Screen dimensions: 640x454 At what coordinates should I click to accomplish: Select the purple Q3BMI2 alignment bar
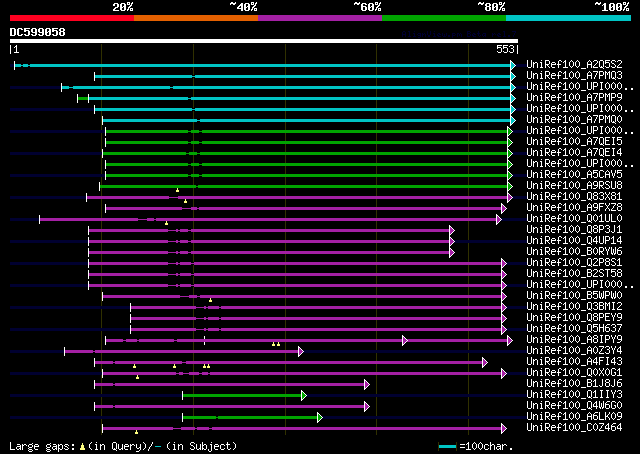(x=316, y=308)
